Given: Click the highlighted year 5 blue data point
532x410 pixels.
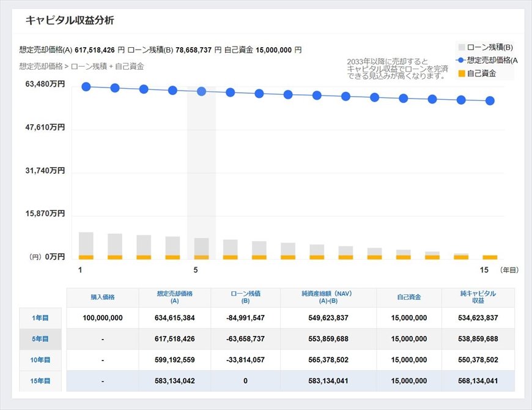Looking at the screenshot, I should (201, 91).
